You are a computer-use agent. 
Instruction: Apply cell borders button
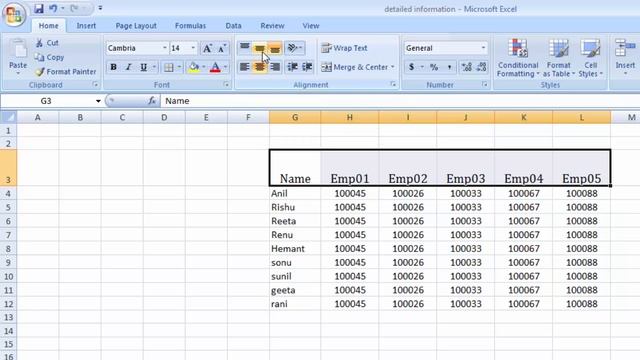click(169, 67)
